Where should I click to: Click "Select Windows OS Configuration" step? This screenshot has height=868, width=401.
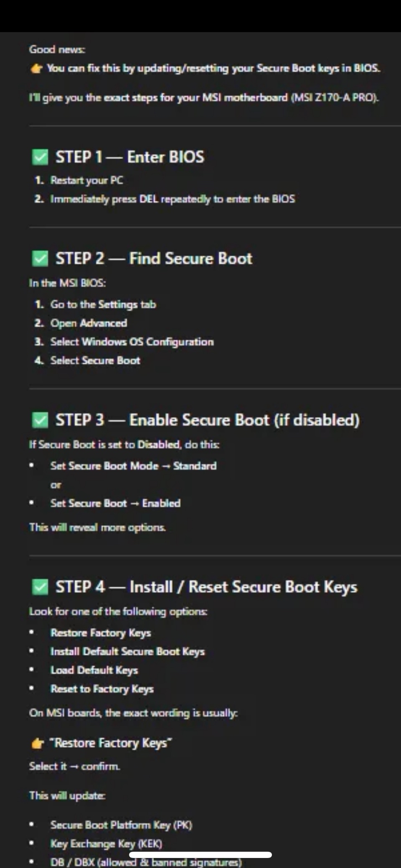pos(132,342)
